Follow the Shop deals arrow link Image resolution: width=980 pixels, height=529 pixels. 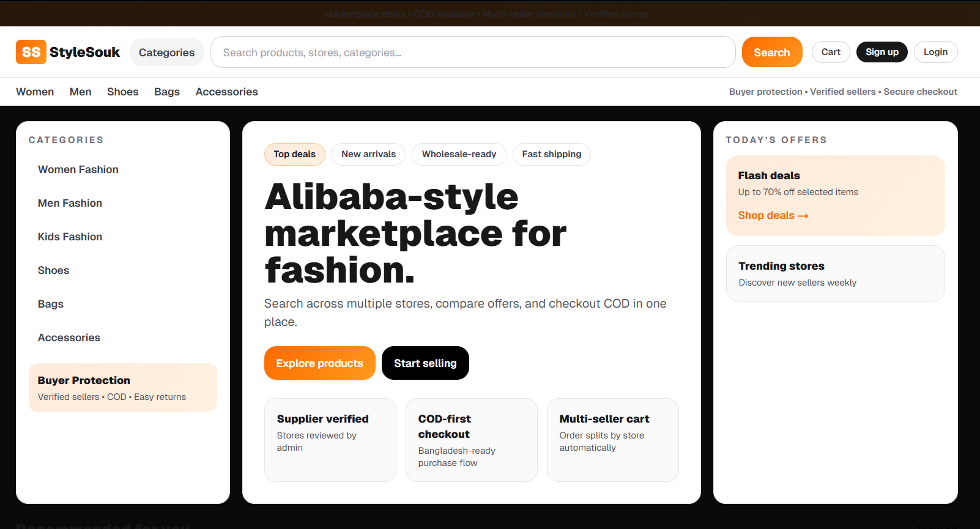tap(773, 215)
